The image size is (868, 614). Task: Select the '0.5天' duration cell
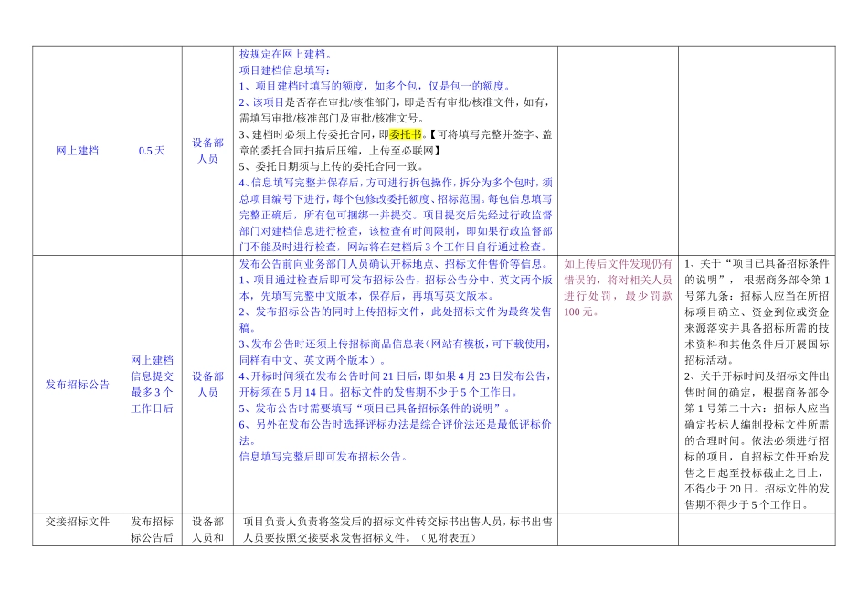click(x=152, y=151)
